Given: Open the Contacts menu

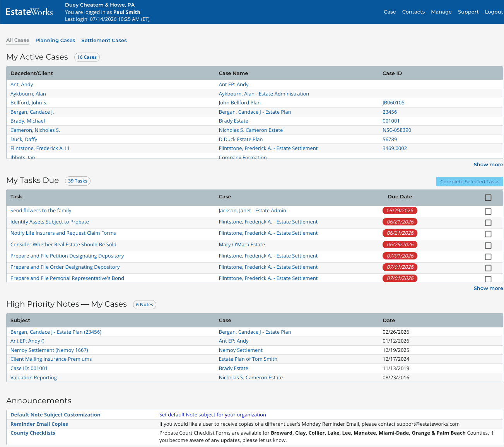Looking at the screenshot, I should [x=413, y=12].
